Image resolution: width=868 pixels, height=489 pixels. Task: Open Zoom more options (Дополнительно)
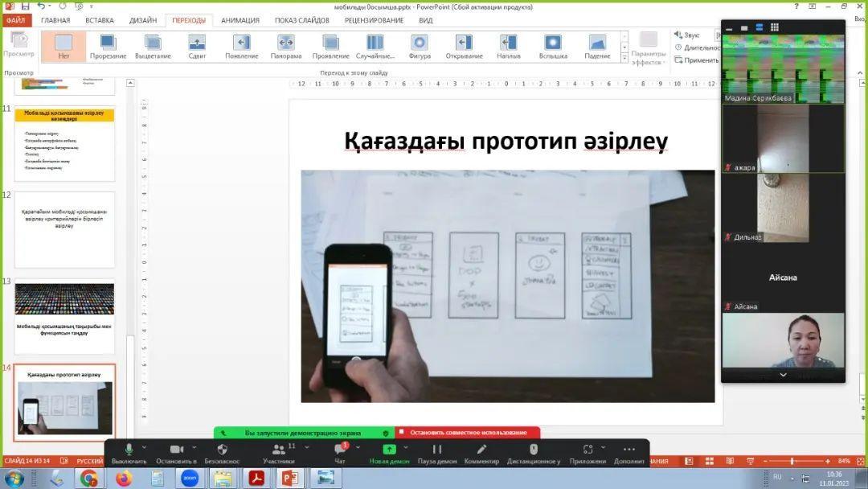(x=628, y=454)
